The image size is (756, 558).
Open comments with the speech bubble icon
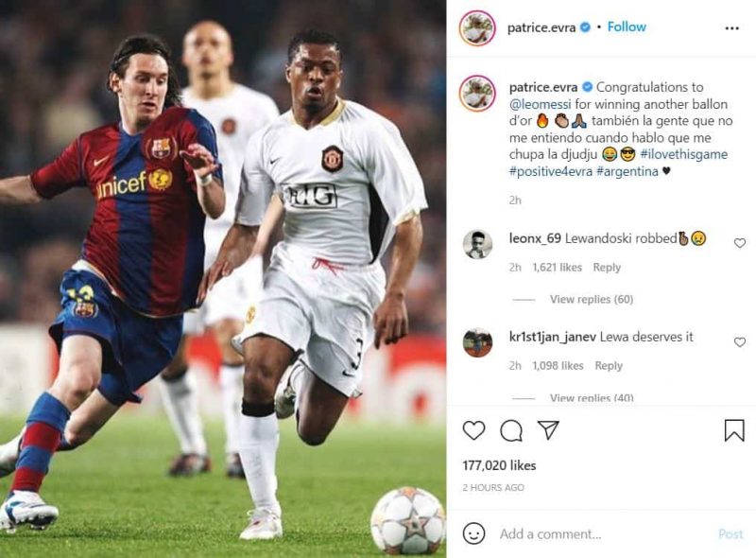511,430
